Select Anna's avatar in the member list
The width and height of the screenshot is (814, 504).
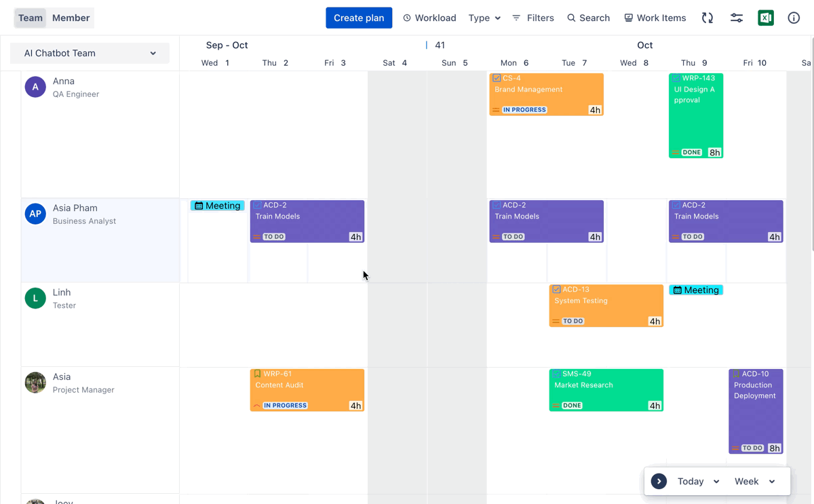pyautogui.click(x=35, y=88)
